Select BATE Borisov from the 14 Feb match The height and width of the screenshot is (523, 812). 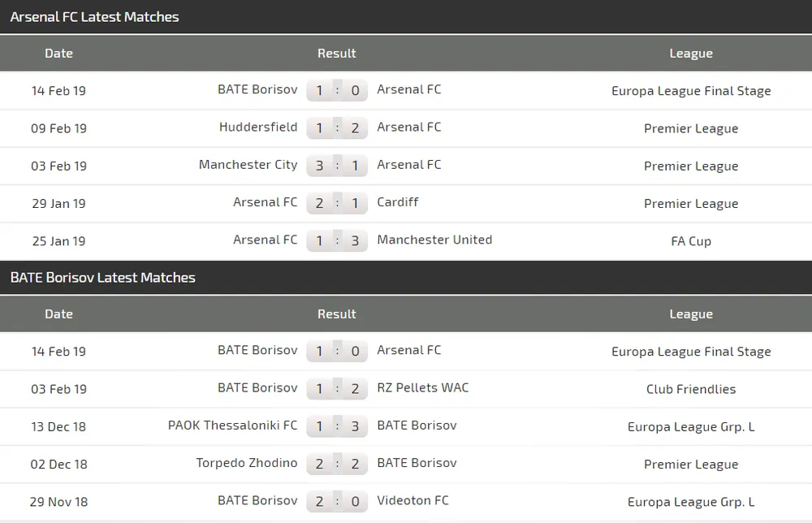pyautogui.click(x=258, y=89)
